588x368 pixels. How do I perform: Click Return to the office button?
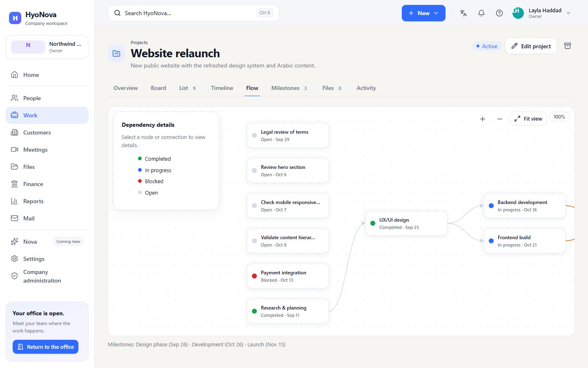[x=45, y=347]
